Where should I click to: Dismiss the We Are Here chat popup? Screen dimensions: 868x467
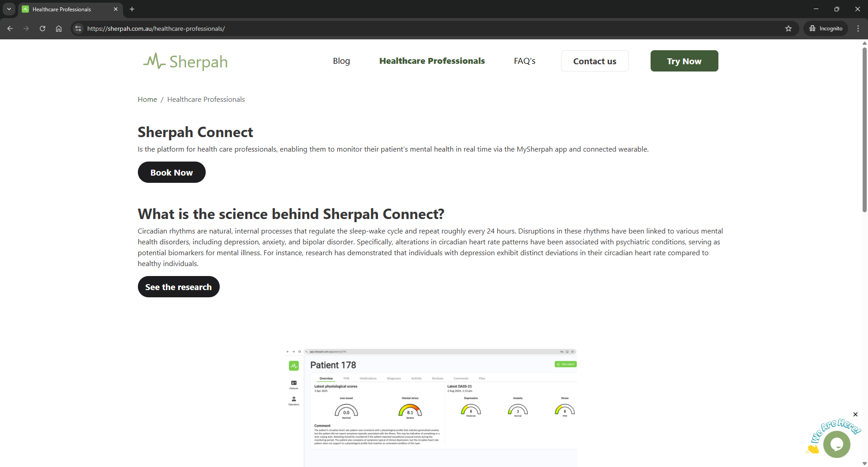tap(855, 415)
